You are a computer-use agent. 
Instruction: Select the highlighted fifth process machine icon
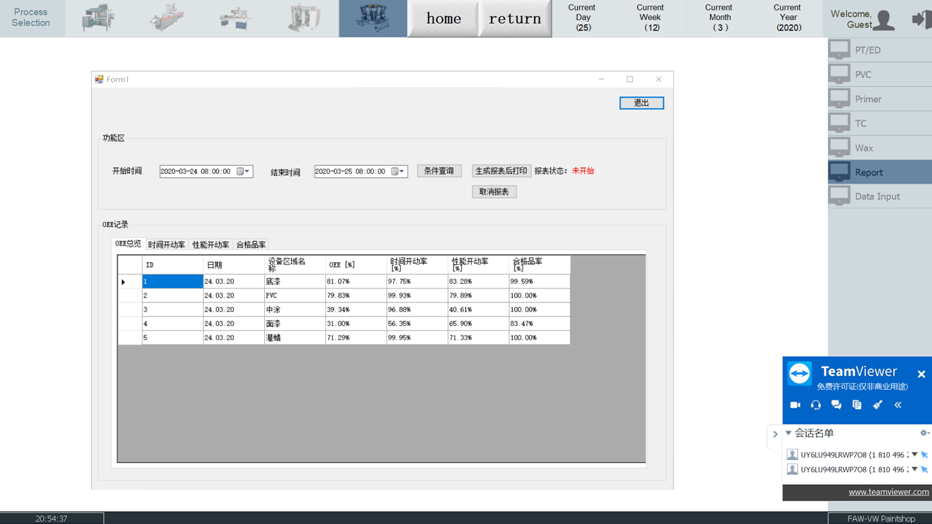pos(372,19)
